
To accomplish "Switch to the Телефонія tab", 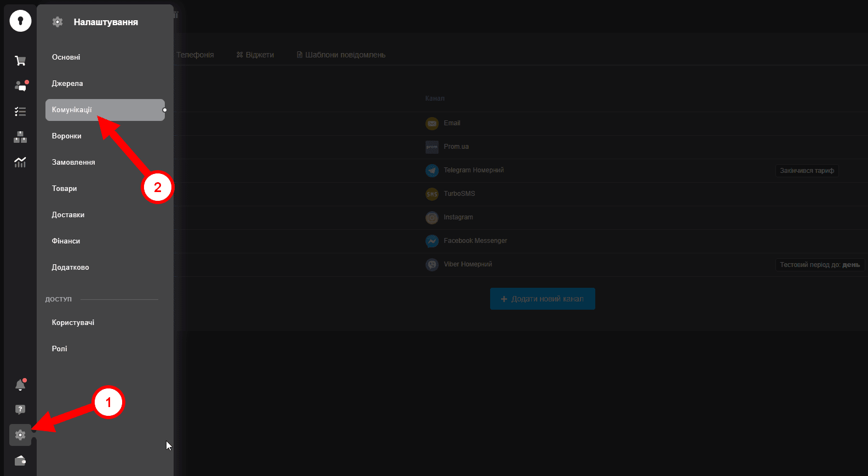I will point(195,55).
